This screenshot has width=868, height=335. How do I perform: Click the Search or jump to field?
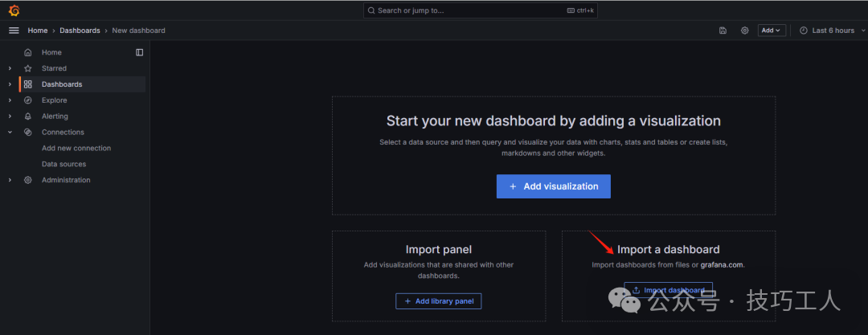tap(480, 10)
